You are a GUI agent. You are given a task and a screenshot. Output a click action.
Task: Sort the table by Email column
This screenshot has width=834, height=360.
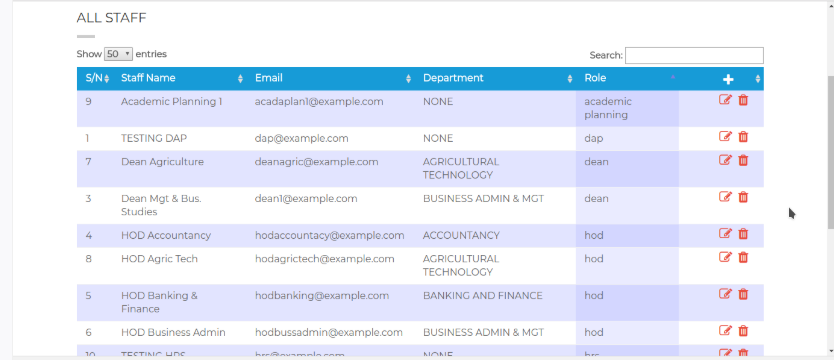point(331,78)
